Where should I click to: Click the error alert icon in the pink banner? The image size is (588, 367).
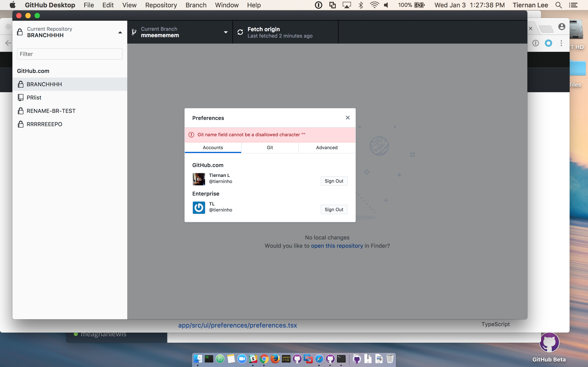(192, 134)
